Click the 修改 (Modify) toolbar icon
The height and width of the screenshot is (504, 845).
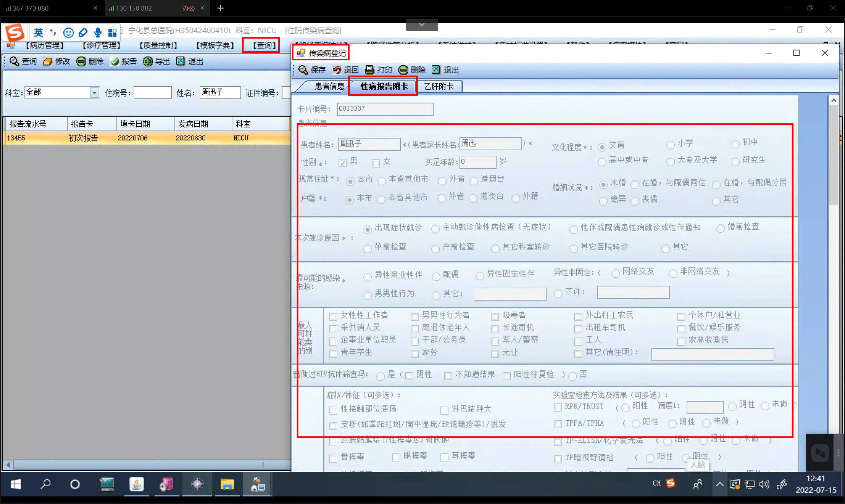(x=48, y=61)
